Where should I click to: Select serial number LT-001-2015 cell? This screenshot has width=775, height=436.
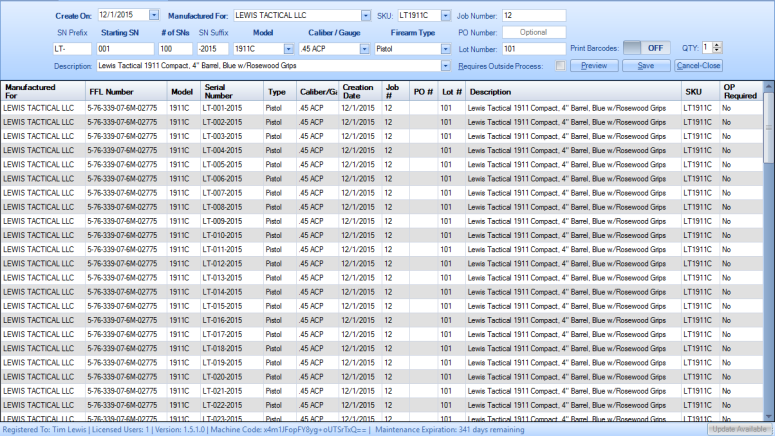click(231, 108)
